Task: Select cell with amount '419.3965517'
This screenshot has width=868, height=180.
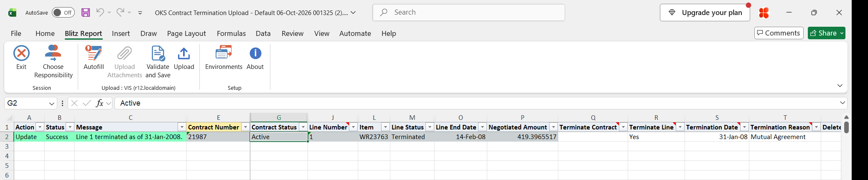Action: coord(522,137)
